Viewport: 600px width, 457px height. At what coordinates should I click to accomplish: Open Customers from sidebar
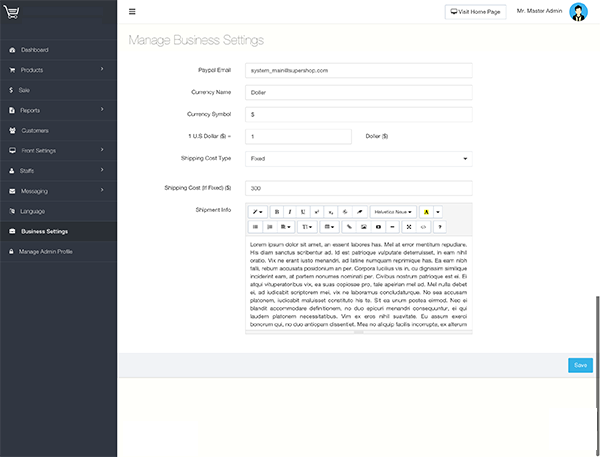[58, 131]
